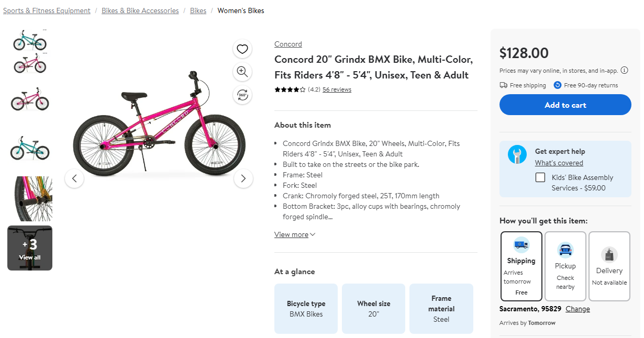Open the 360-degree view icon
This screenshot has width=644, height=338.
[x=242, y=95]
